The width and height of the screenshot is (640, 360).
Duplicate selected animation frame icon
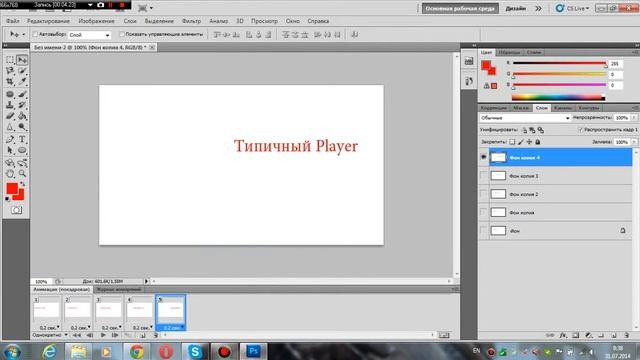142,336
